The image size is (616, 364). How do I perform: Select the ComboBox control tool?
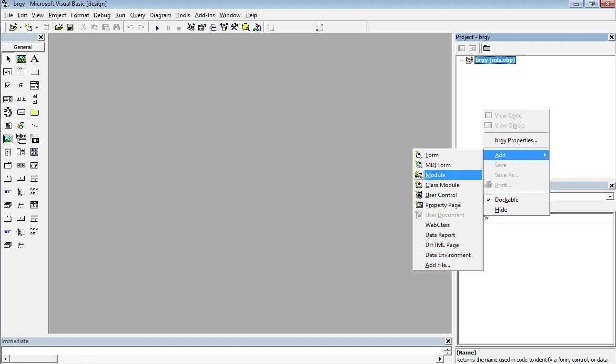pos(34,86)
